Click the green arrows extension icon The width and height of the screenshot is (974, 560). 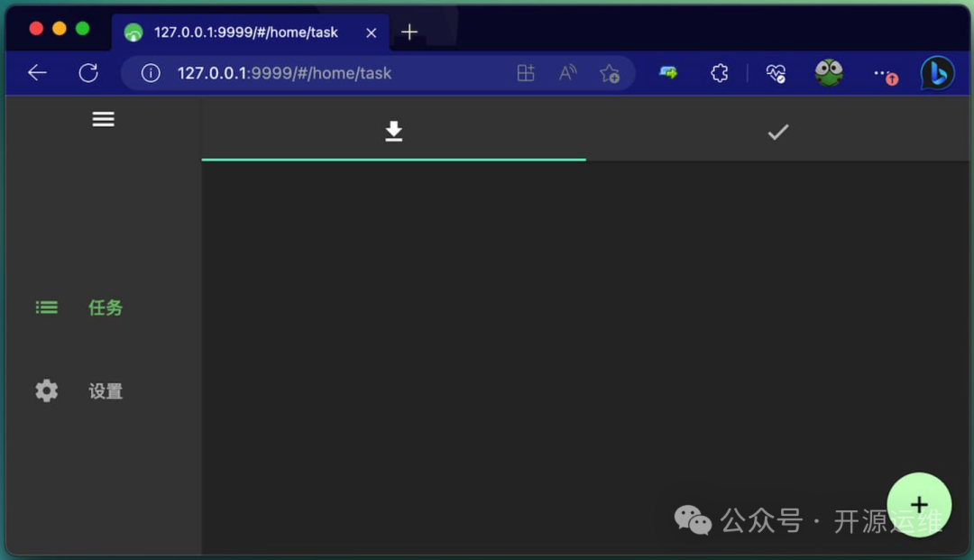tap(668, 73)
